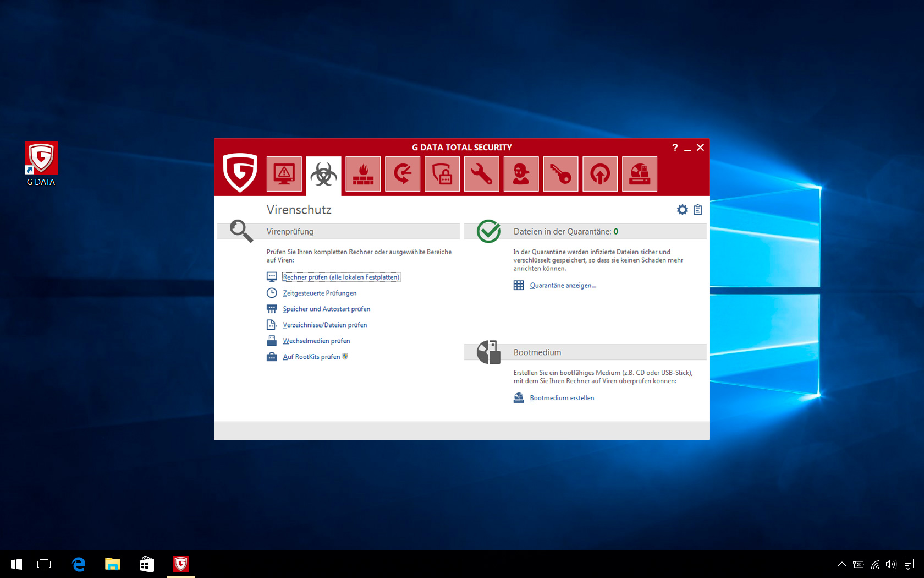Click Rechner prüfen (alle lokalen Festplatten)
Image resolution: width=924 pixels, height=578 pixels.
[341, 277]
